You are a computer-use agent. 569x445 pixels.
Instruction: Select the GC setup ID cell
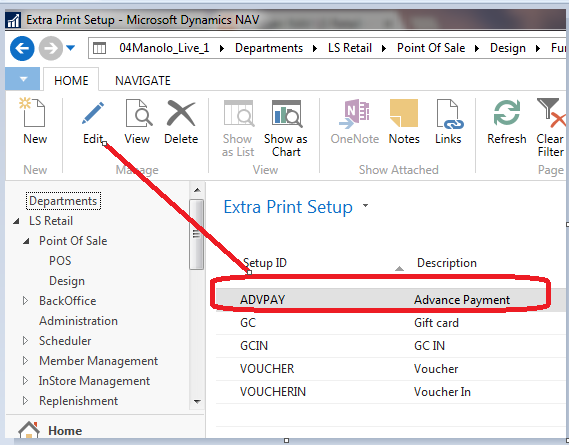(248, 323)
